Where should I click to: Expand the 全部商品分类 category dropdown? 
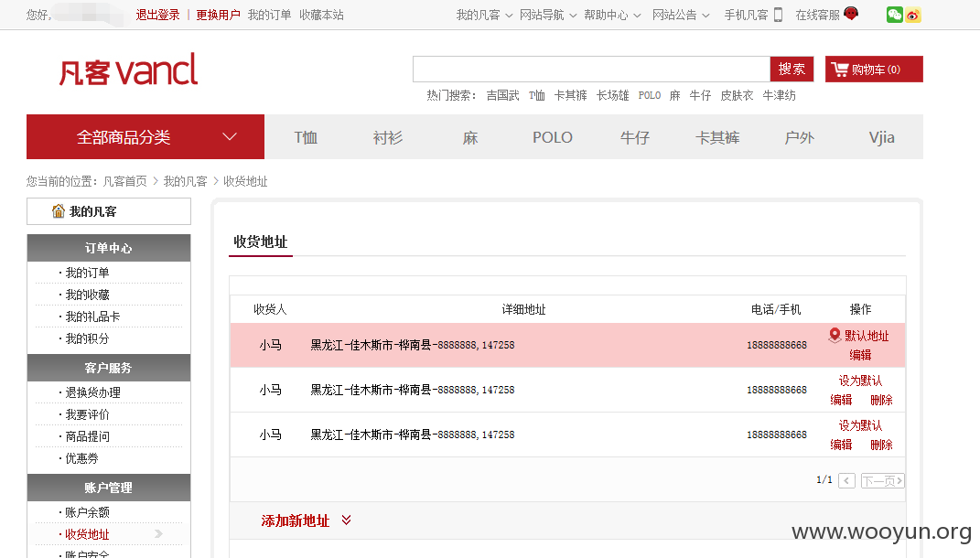click(x=145, y=137)
